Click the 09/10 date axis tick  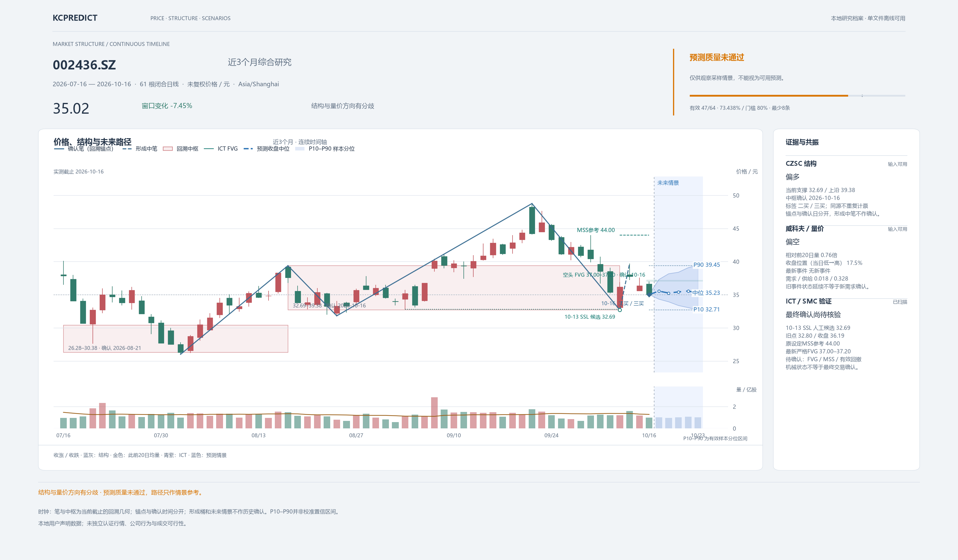[454, 435]
